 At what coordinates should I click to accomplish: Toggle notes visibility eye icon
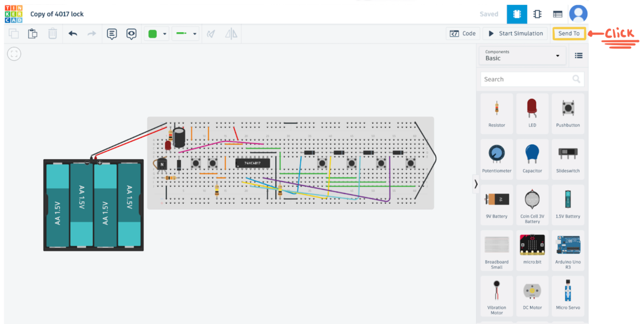coord(131,34)
